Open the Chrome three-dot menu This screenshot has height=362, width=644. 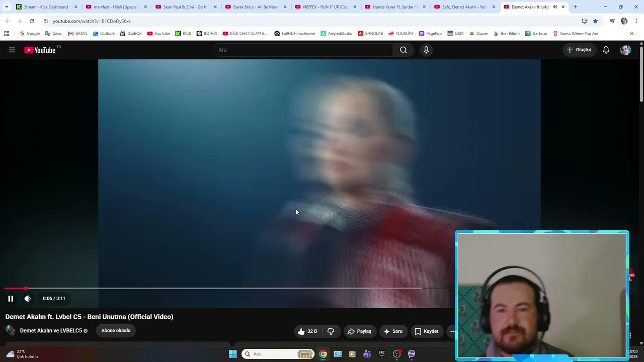pos(636,21)
